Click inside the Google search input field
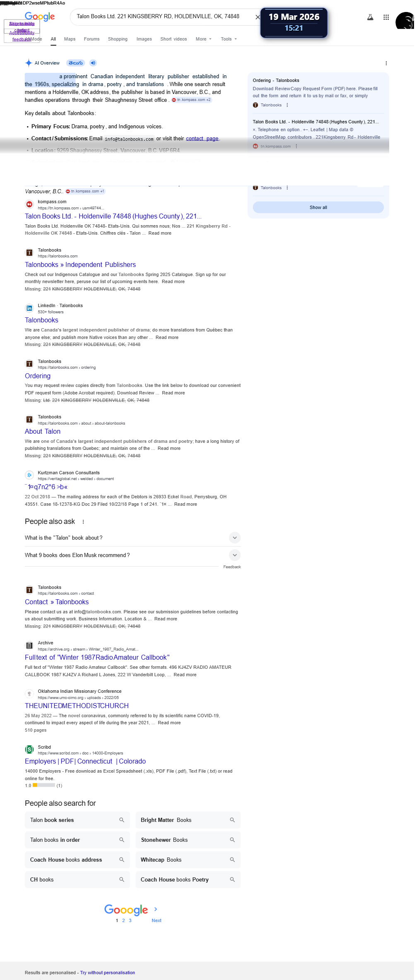This screenshot has height=980, width=419. [x=161, y=17]
